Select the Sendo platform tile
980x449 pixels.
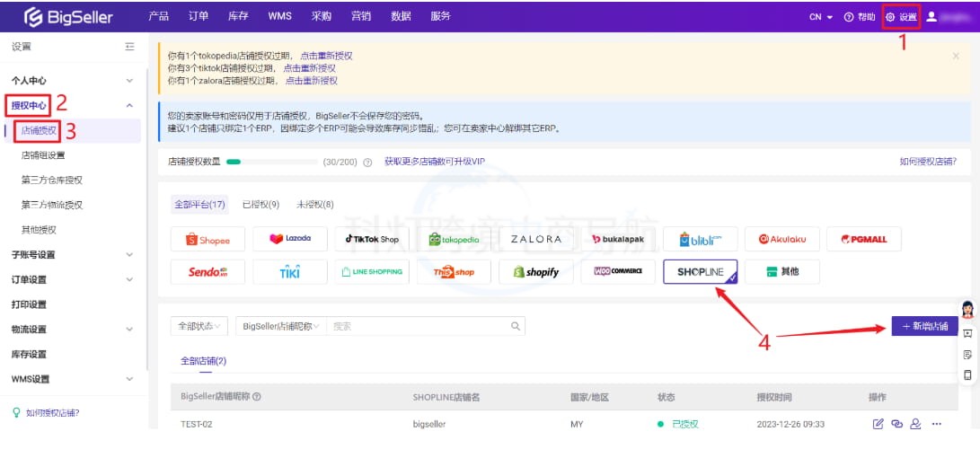(207, 272)
